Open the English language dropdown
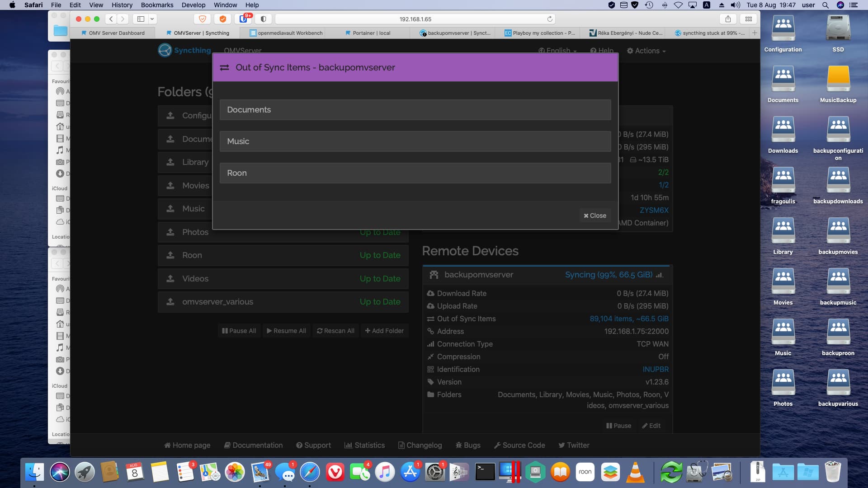Screen dimensions: 868x488 (557, 51)
